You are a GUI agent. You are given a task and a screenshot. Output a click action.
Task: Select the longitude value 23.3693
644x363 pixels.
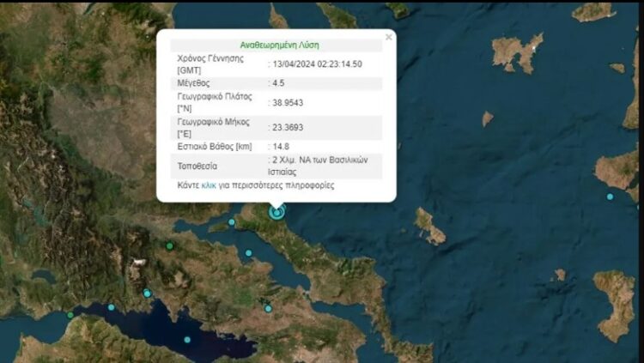coord(287,127)
